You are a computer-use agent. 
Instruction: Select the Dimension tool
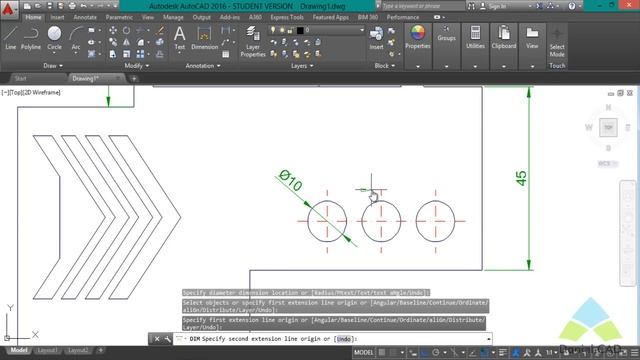204,38
